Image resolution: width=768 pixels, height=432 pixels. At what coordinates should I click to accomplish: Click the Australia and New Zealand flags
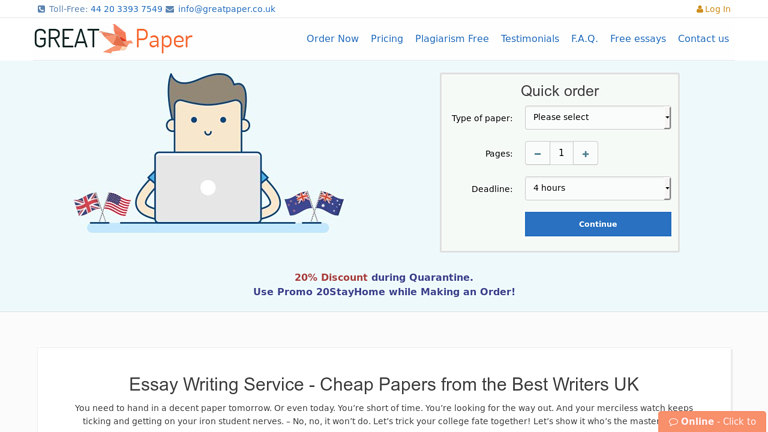(314, 205)
